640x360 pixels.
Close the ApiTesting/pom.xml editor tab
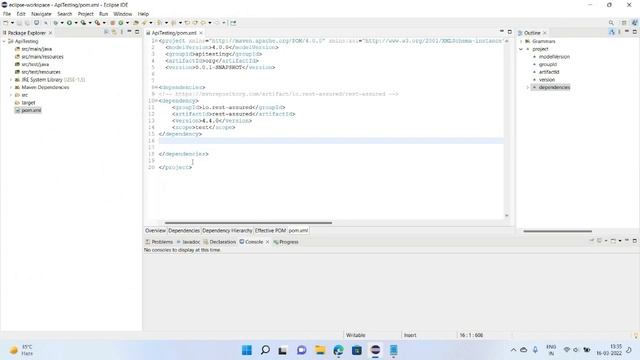(201, 33)
